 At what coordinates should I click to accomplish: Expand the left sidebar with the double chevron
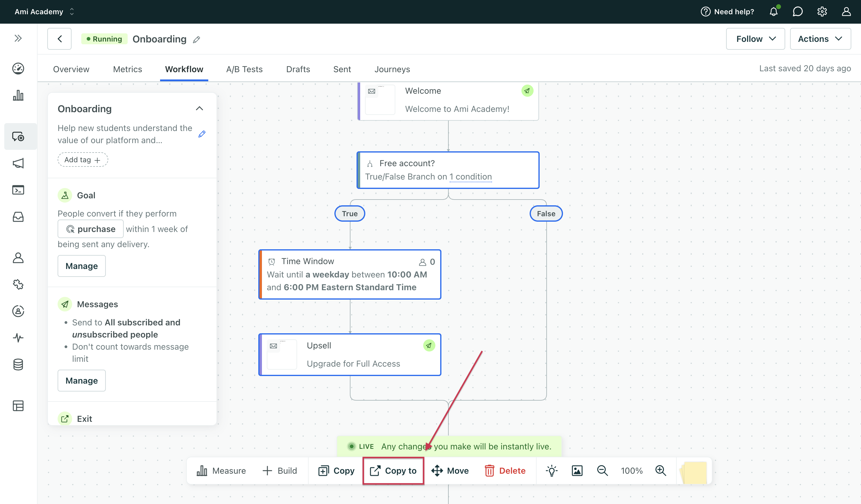18,38
